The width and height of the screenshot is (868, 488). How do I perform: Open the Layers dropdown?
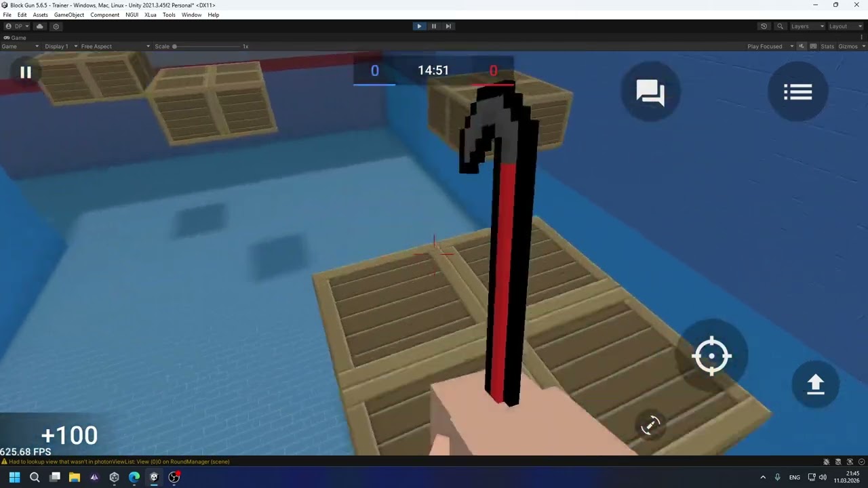(807, 26)
